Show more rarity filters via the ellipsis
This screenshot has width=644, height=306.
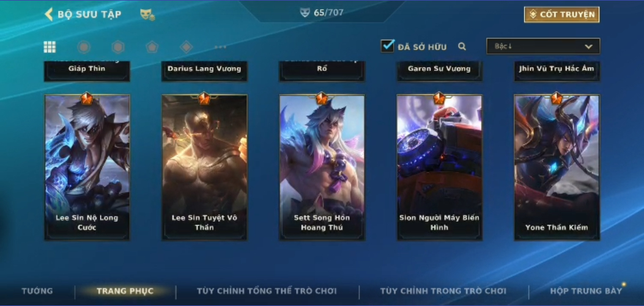[221, 47]
